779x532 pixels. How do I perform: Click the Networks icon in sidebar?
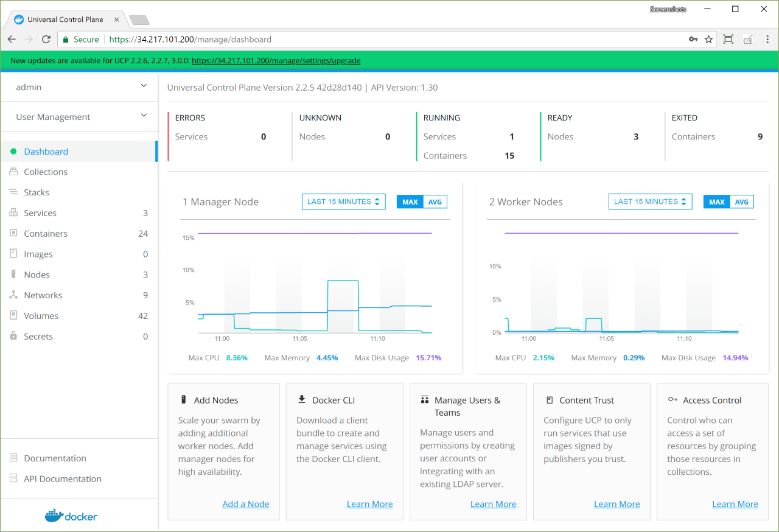[x=13, y=295]
